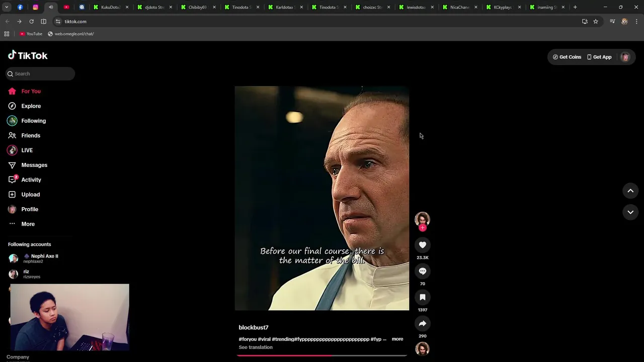The width and height of the screenshot is (644, 362).
Task: Click the install app icon in address bar
Action: click(x=585, y=22)
